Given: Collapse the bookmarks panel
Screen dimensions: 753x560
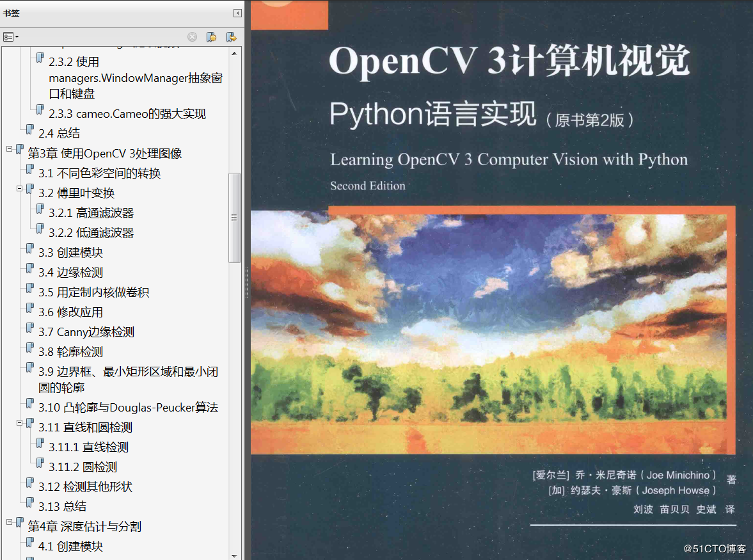Looking at the screenshot, I should [237, 13].
